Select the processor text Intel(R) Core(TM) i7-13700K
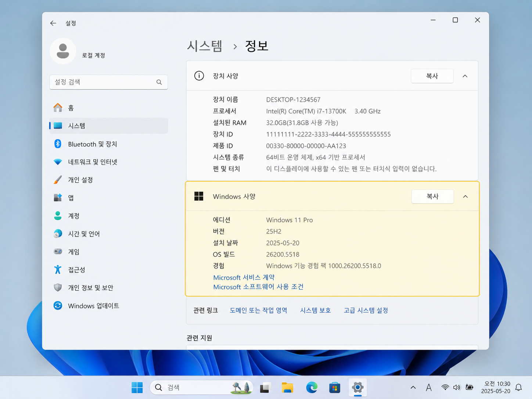 pyautogui.click(x=306, y=111)
